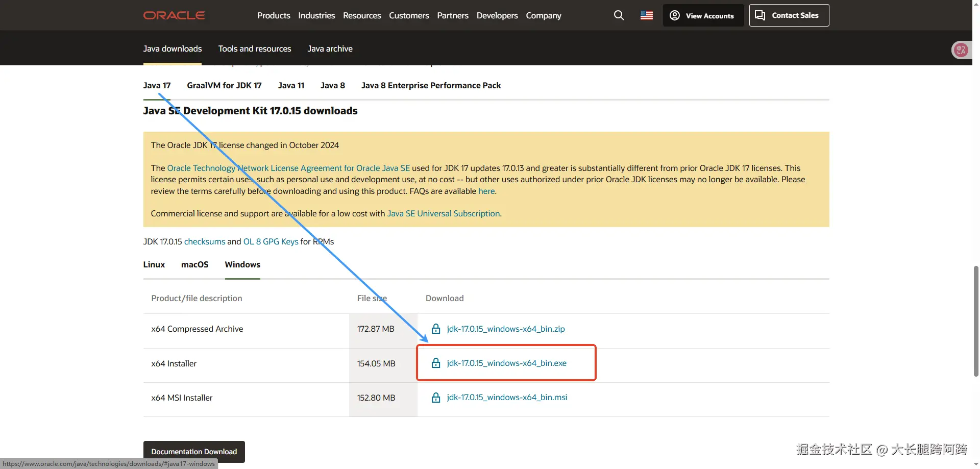This screenshot has height=469, width=980.
Task: Switch to the macOS downloads tab
Action: (x=195, y=264)
